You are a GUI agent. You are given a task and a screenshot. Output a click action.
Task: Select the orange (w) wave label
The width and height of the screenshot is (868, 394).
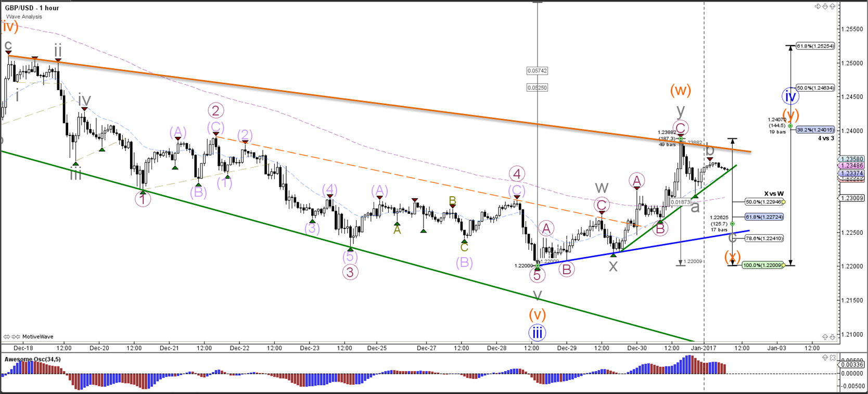tap(680, 91)
